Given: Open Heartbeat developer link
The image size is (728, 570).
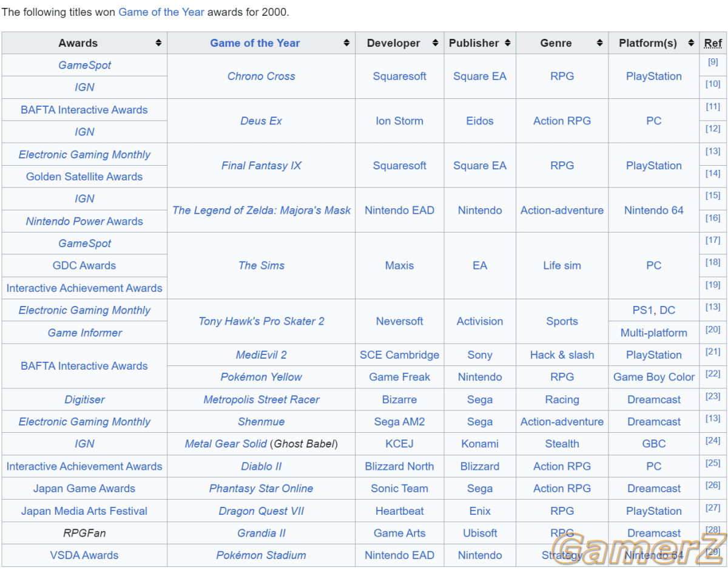Looking at the screenshot, I should click(x=400, y=511).
